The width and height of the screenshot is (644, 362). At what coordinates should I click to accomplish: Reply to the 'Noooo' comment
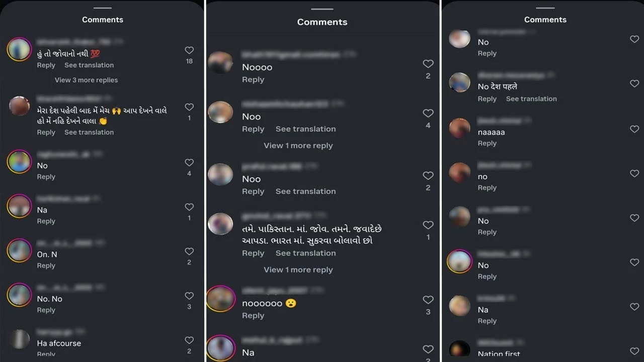[253, 79]
